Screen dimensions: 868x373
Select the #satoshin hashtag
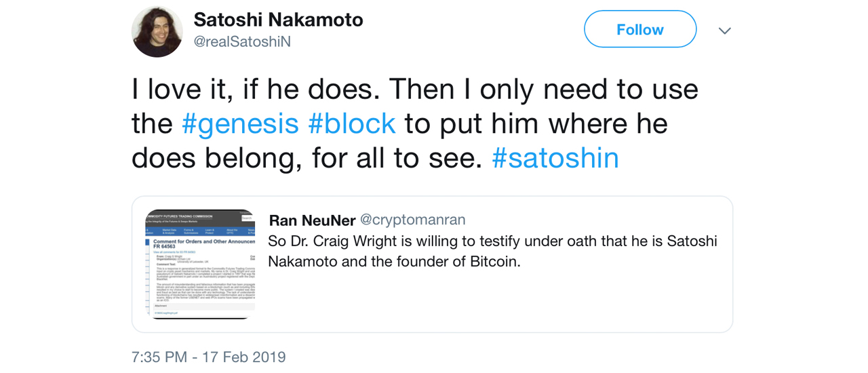[555, 158]
